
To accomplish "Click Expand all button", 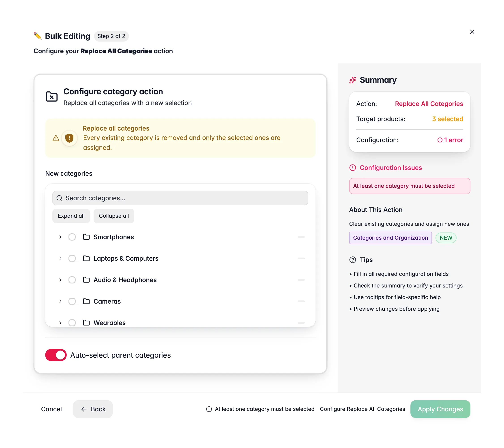I will click(x=71, y=216).
